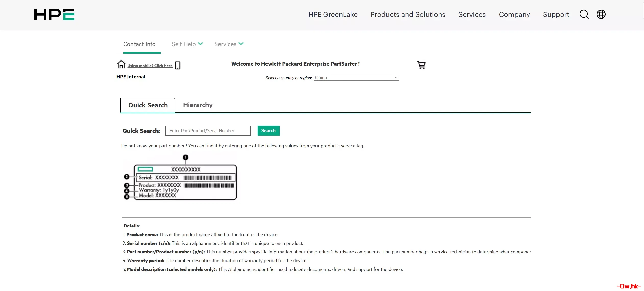Screen dimensions: 644x291
Task: Switch to the Hierarchy tab
Action: tap(198, 105)
